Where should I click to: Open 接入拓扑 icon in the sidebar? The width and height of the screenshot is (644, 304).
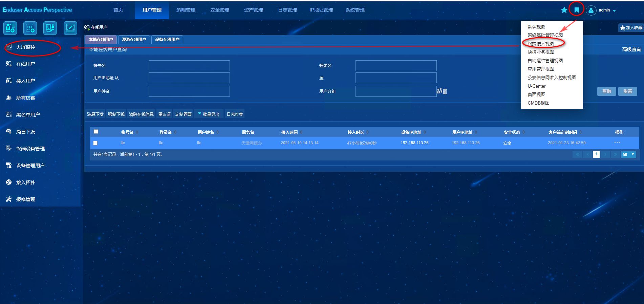click(9, 182)
